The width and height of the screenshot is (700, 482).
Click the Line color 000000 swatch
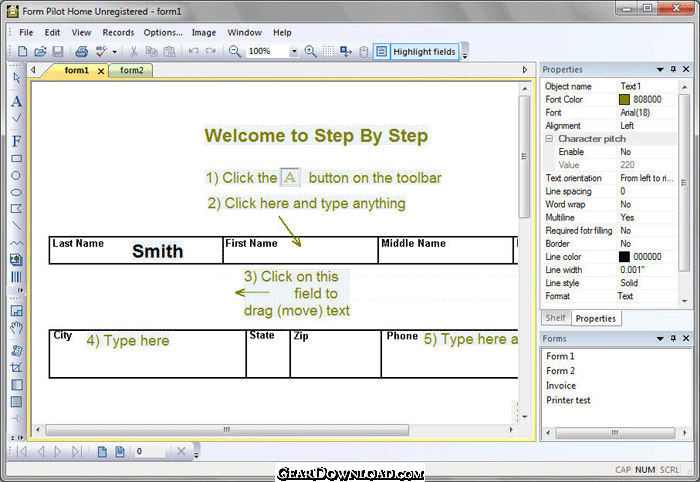click(x=624, y=257)
